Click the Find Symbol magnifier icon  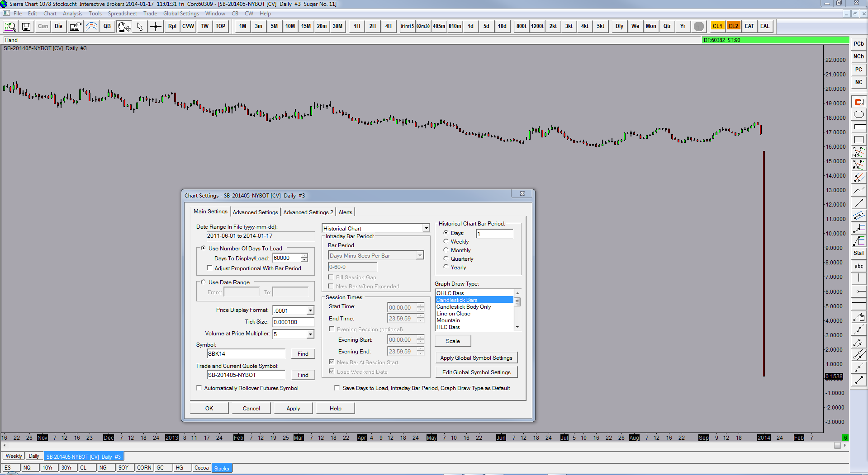pyautogui.click(x=10, y=27)
